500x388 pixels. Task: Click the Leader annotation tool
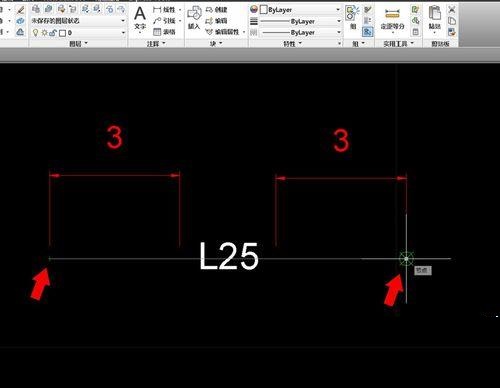(164, 21)
